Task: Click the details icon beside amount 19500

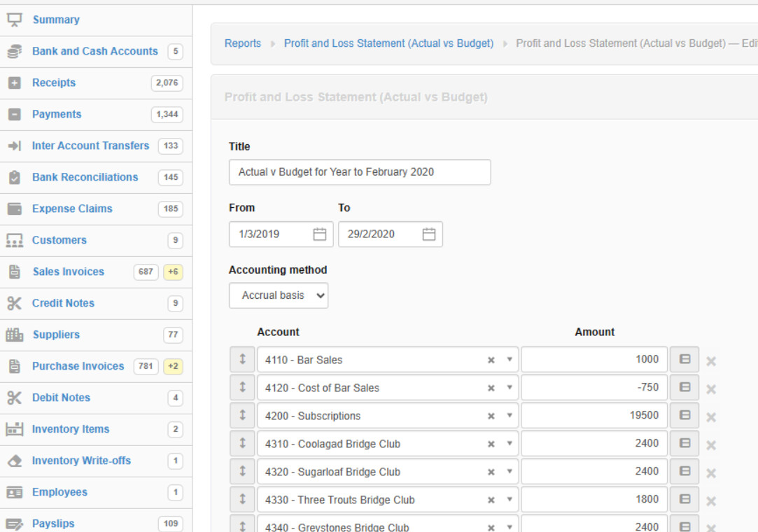Action: [685, 415]
